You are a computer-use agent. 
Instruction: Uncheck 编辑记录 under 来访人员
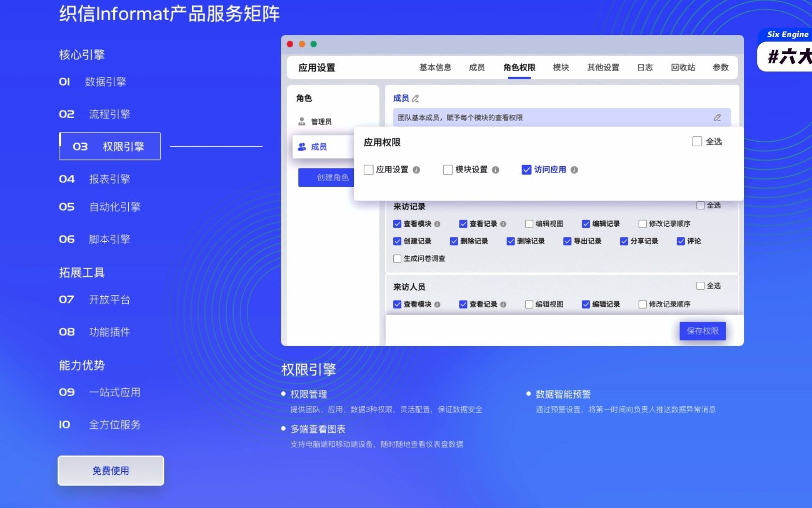tap(586, 304)
